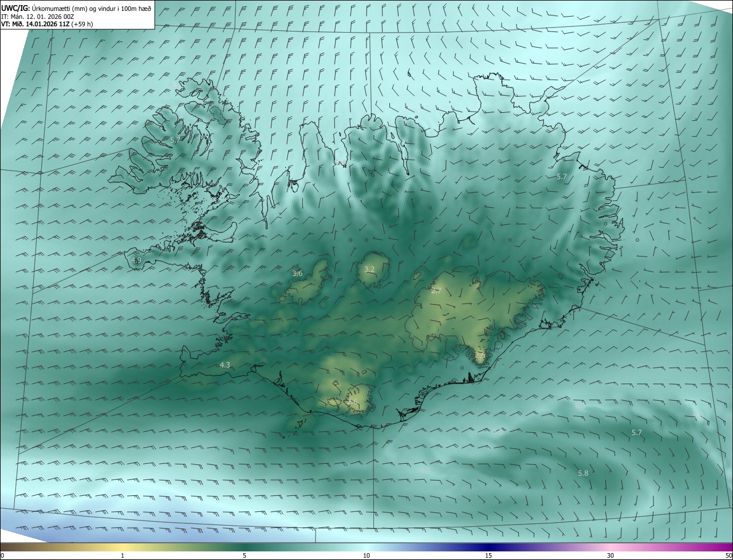Click the 2.6 value on Öræfajökull southeast coast
The width and height of the screenshot is (733, 560).
tap(480, 355)
